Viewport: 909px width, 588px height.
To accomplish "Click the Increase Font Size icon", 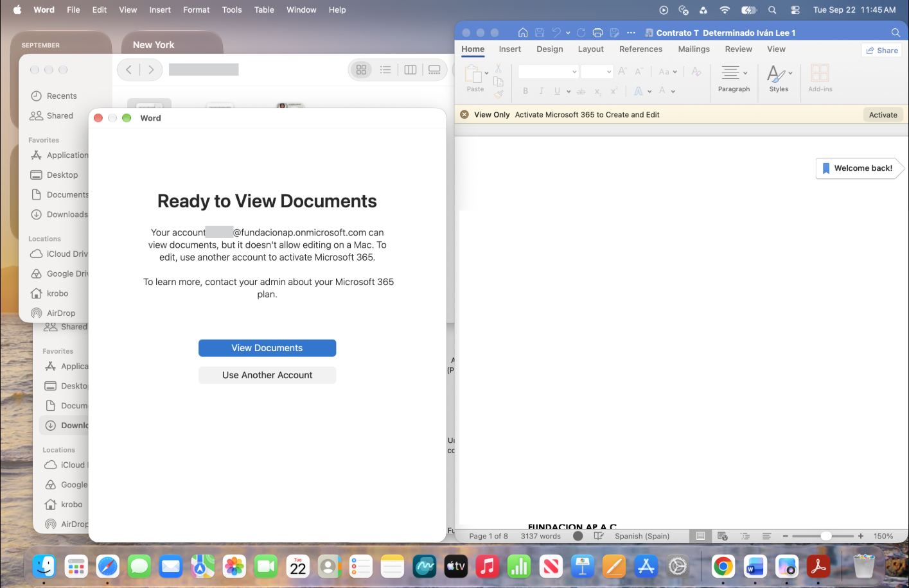I will point(622,72).
